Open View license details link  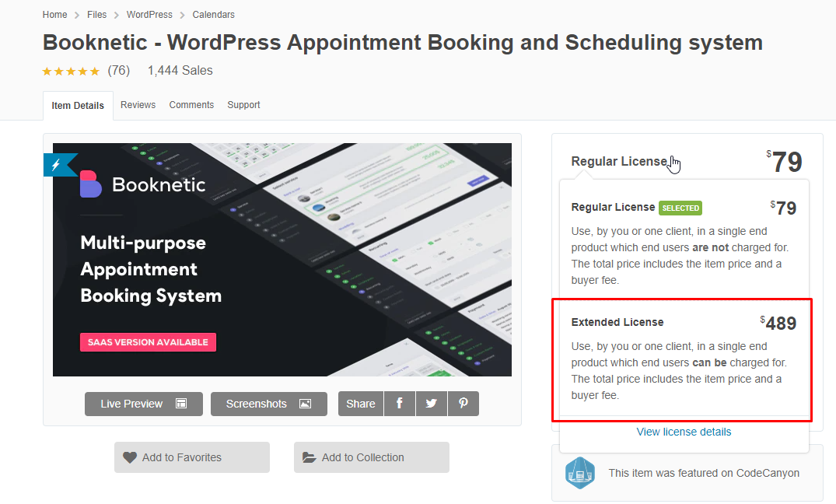click(x=684, y=432)
